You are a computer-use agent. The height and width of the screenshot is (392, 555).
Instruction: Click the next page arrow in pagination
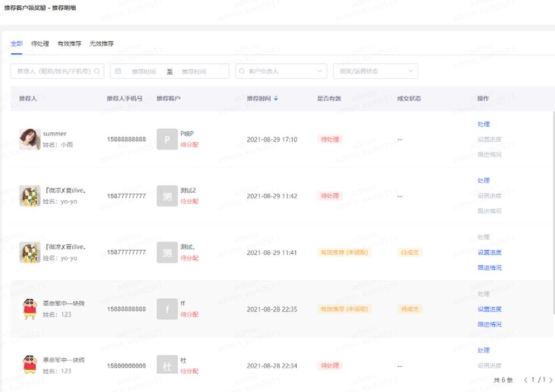click(x=551, y=380)
